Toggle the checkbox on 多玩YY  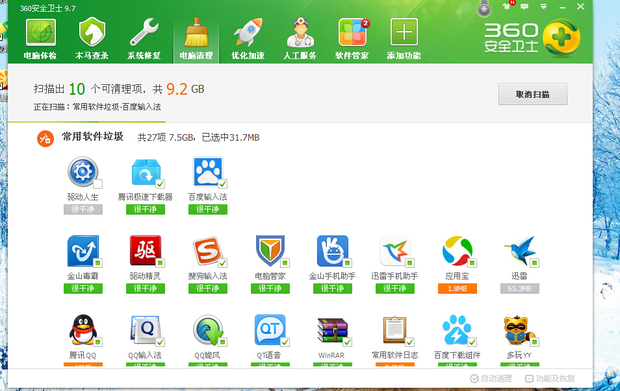point(535,342)
